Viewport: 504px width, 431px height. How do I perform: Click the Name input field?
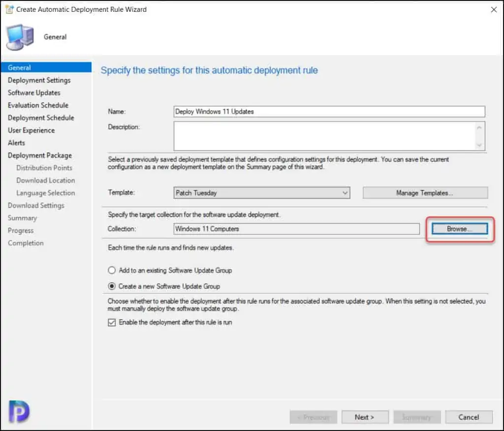tap(329, 112)
